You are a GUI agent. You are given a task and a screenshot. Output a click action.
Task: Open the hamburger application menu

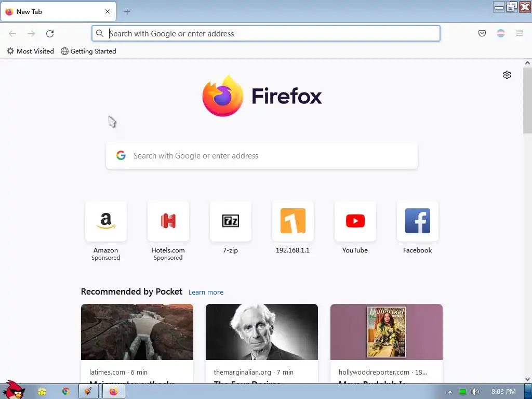click(520, 33)
